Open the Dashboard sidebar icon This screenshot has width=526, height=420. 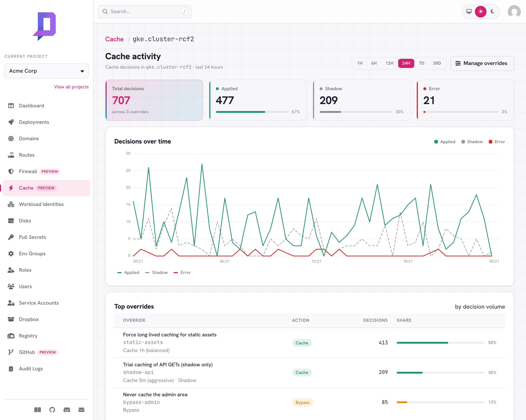(x=11, y=106)
